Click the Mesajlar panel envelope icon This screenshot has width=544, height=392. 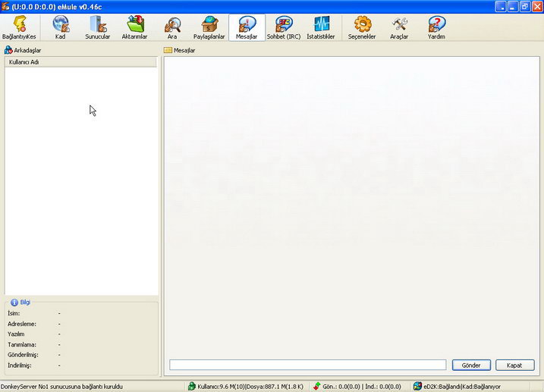click(x=168, y=50)
